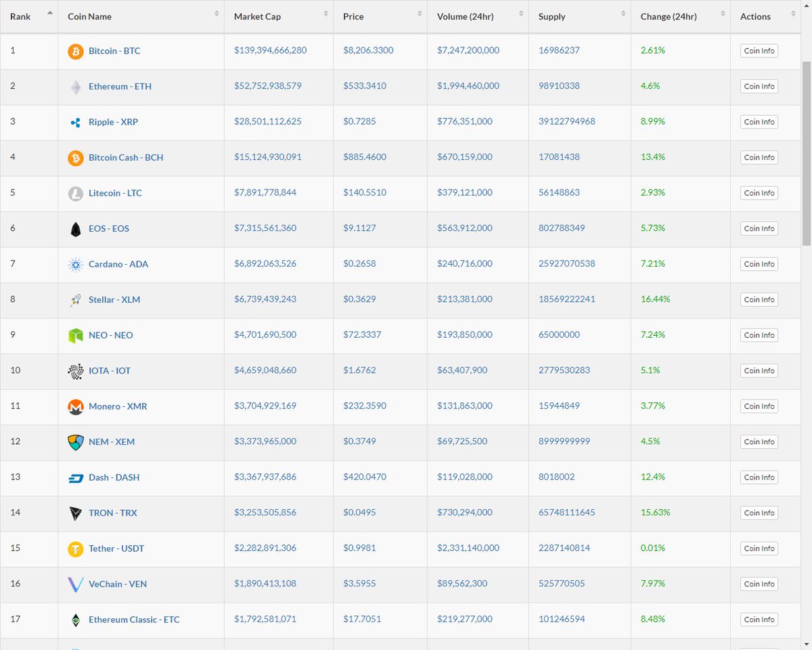The image size is (812, 650).
Task: Open Coin Info for EOS
Action: point(759,229)
